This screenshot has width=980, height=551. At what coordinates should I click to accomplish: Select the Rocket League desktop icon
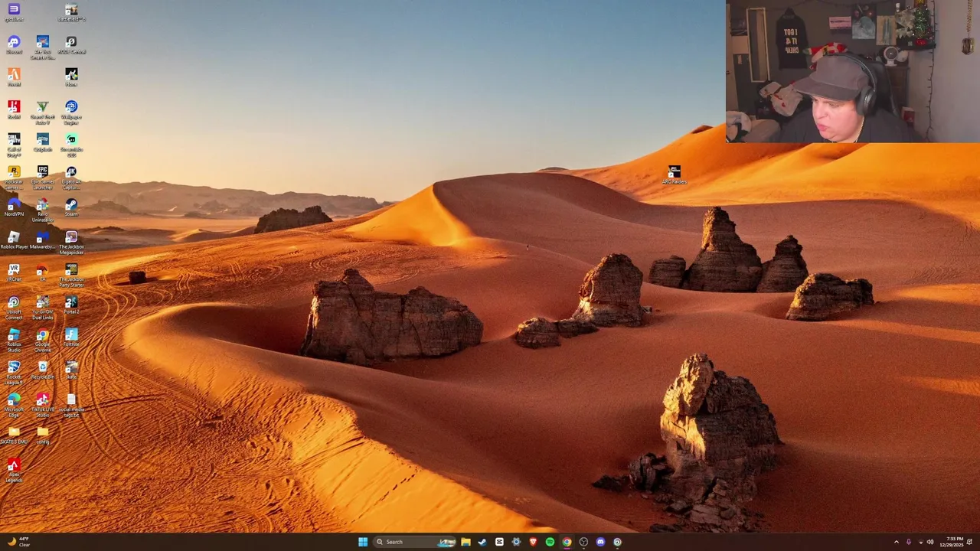pyautogui.click(x=14, y=373)
